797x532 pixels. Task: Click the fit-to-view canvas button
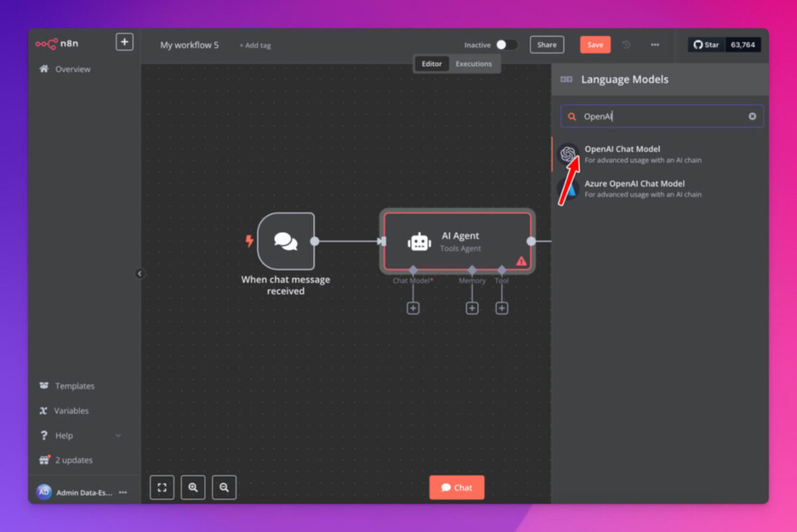point(162,488)
